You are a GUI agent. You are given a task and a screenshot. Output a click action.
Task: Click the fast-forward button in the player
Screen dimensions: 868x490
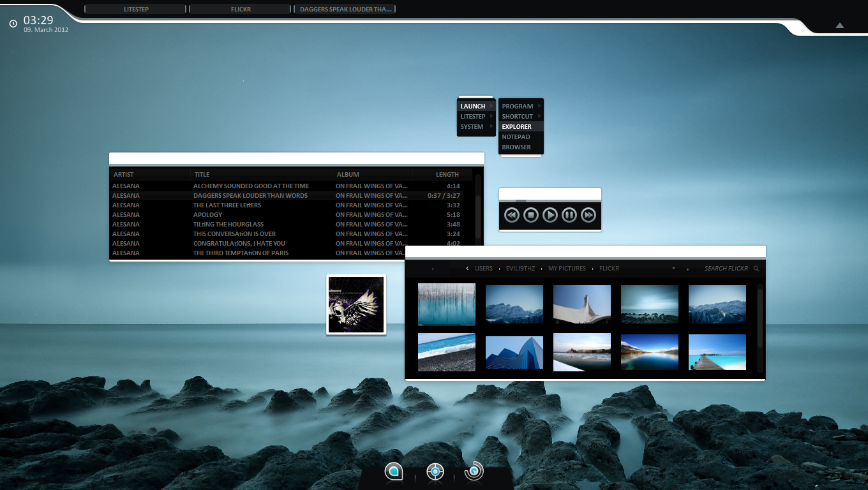click(588, 215)
